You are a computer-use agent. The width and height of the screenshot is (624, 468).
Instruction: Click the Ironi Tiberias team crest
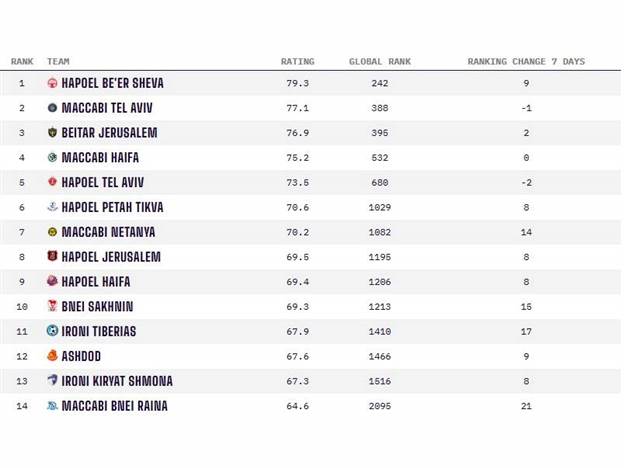click(53, 331)
